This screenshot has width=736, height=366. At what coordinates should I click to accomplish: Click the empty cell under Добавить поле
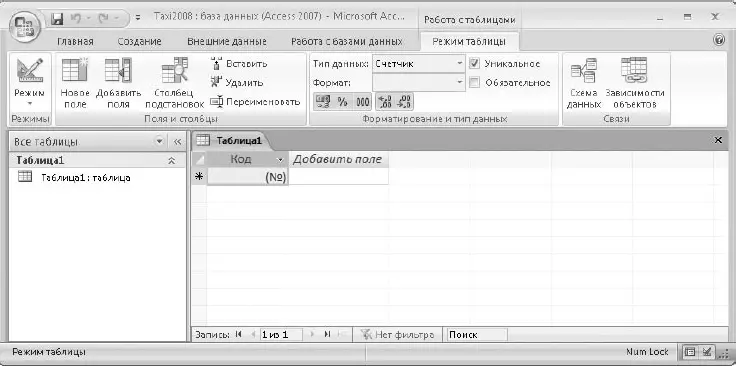(338, 176)
